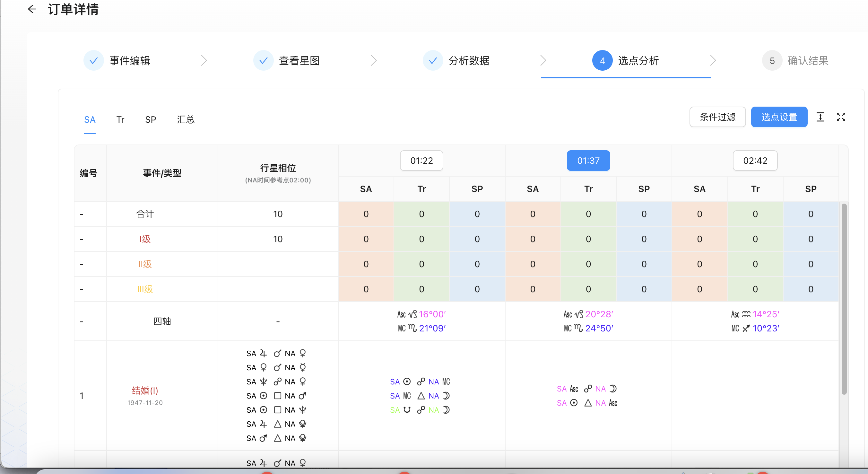Click the row height adjust icon
Screen dimensions: 868x474
click(820, 117)
